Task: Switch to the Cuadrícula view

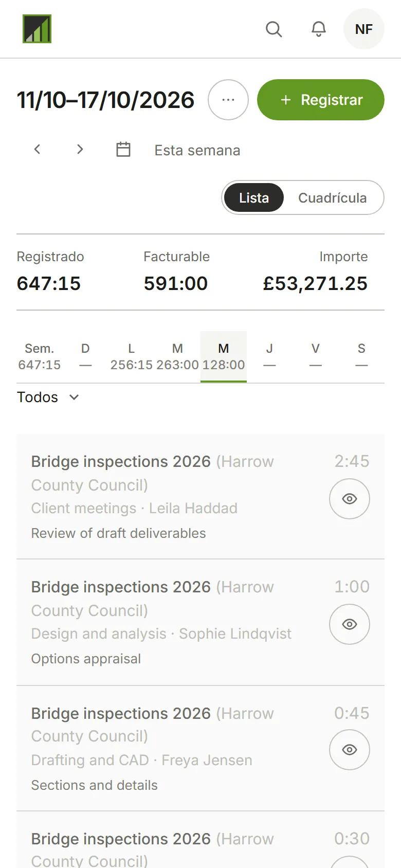Action: click(x=333, y=198)
